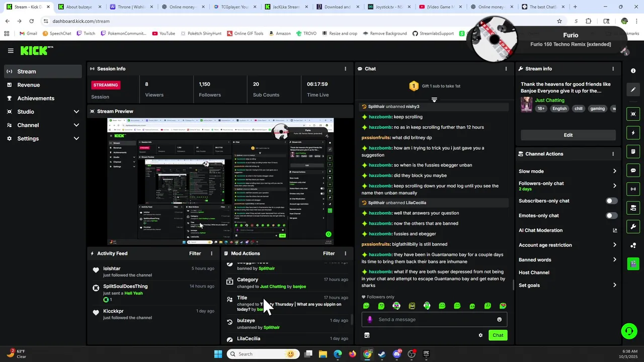Open Stream info three-dot options
Image resolution: width=644 pixels, height=362 pixels.
pos(613,69)
